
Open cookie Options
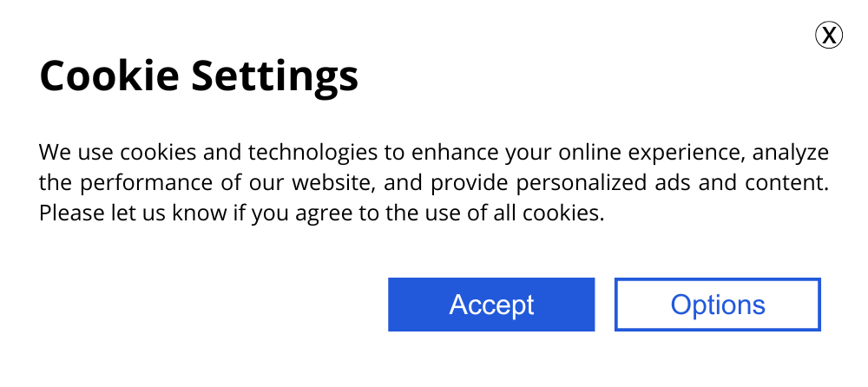[x=718, y=305]
